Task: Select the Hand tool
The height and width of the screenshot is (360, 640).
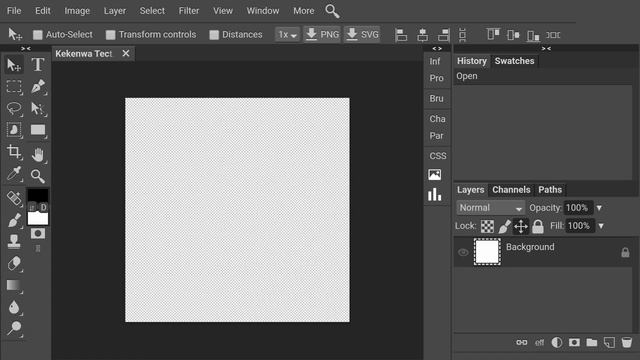Action: tap(38, 155)
